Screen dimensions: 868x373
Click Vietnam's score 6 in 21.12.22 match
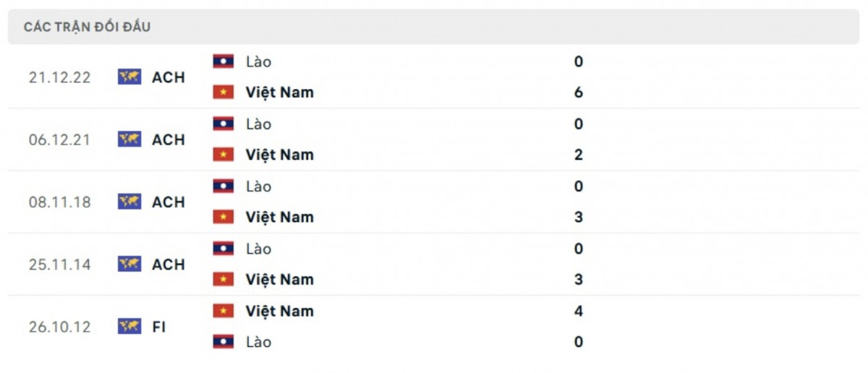(578, 93)
